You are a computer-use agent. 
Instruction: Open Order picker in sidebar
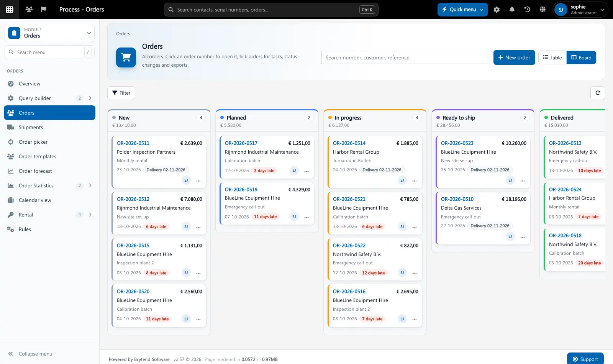(50, 142)
